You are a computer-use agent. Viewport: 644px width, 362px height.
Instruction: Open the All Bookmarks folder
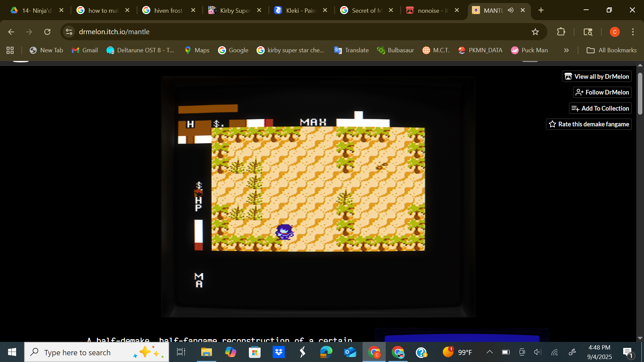click(x=611, y=50)
